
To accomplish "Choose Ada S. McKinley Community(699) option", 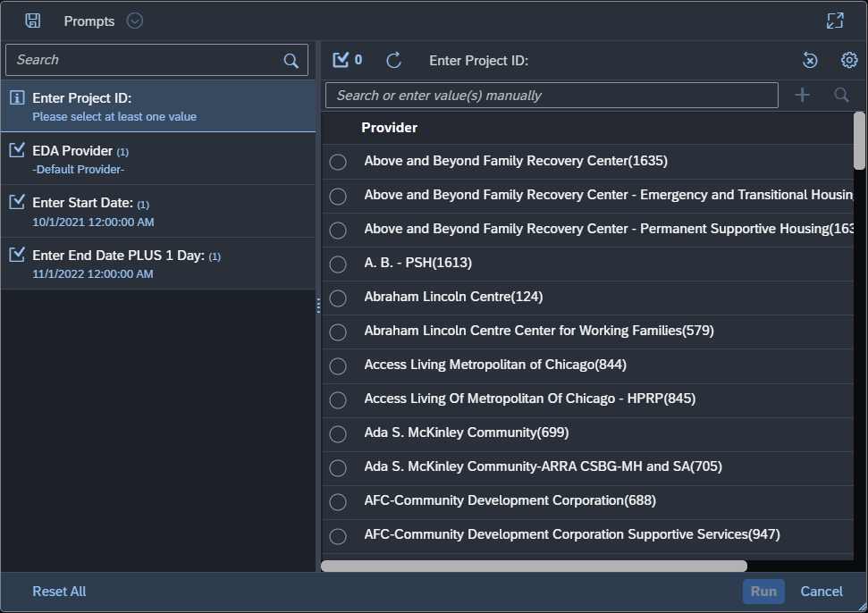I will pyautogui.click(x=338, y=433).
